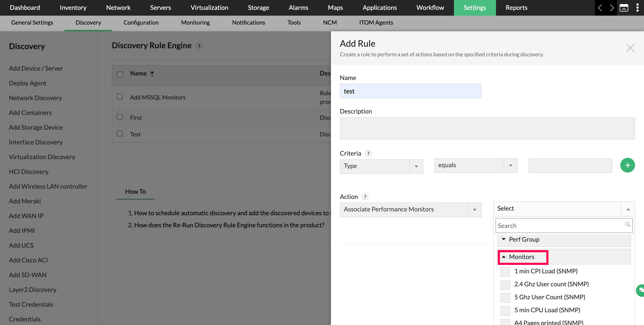Open Network Discovery in sidebar
The width and height of the screenshot is (644, 325).
coord(35,98)
